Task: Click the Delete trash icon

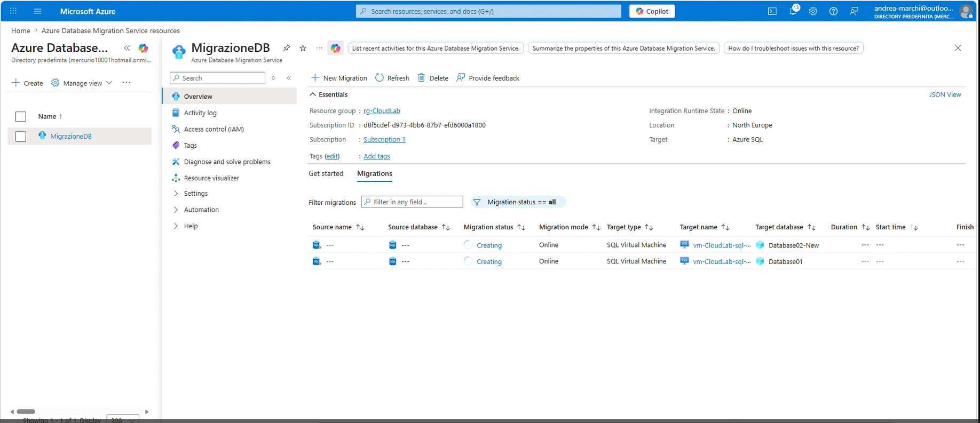Action: point(421,78)
